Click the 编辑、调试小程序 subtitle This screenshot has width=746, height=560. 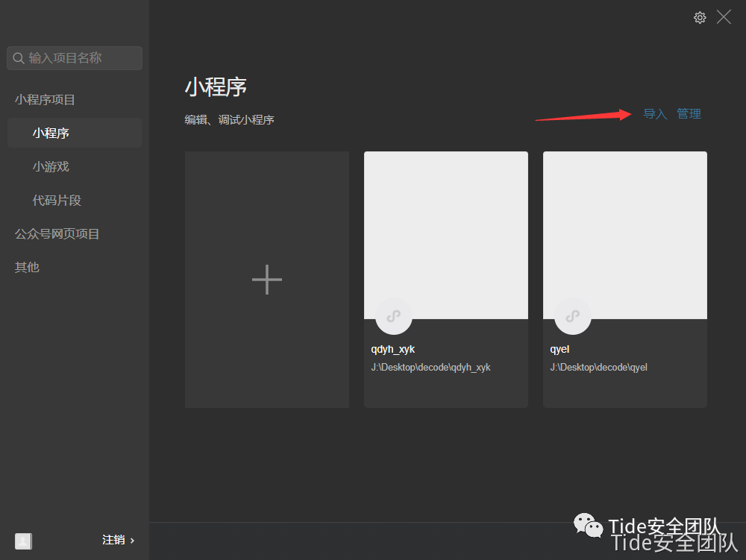[x=229, y=120]
